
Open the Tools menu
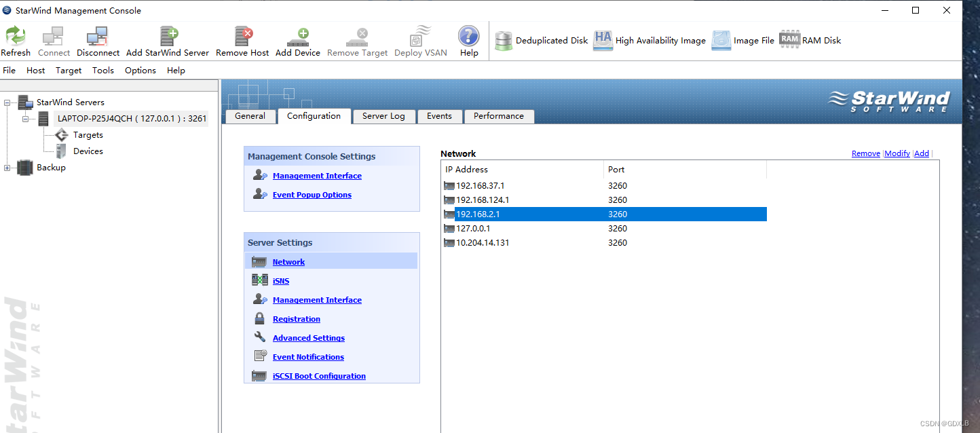click(x=103, y=71)
